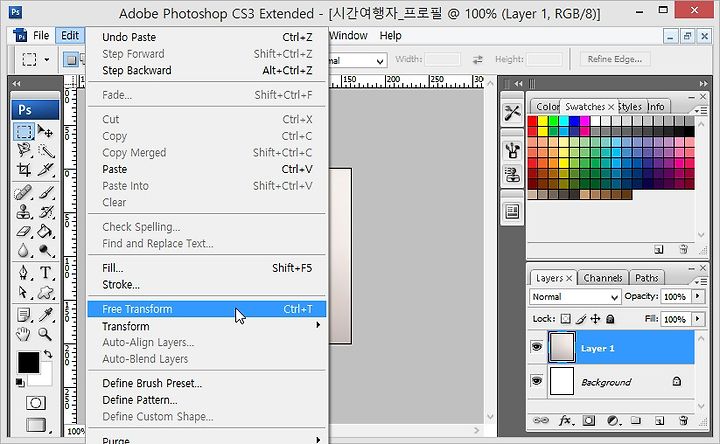The image size is (720, 444).
Task: Create a new layer from Layers panel
Action: (x=659, y=421)
